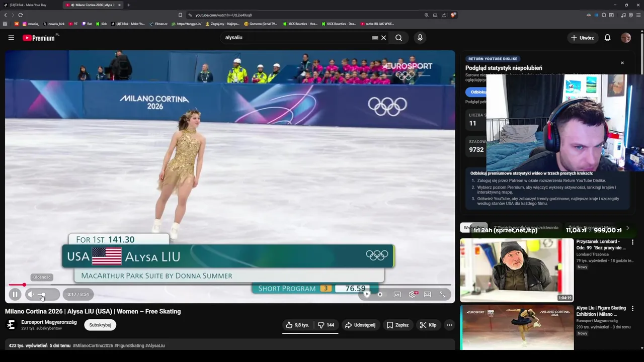The height and width of the screenshot is (362, 644).
Task: Go back in browser history
Action: [x=6, y=15]
